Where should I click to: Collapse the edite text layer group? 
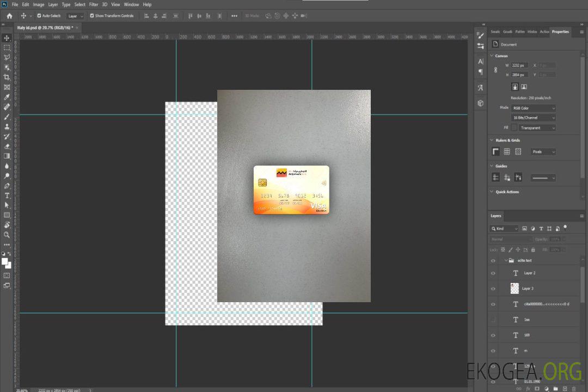click(505, 260)
